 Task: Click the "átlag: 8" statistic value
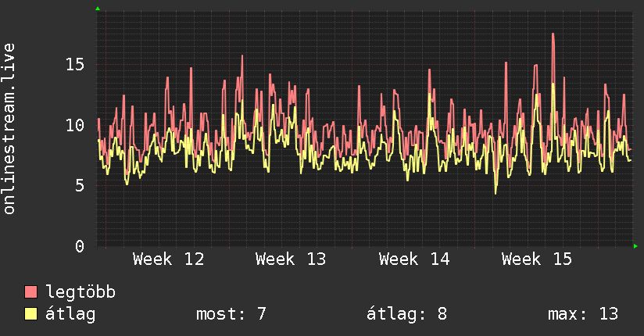pos(406,314)
